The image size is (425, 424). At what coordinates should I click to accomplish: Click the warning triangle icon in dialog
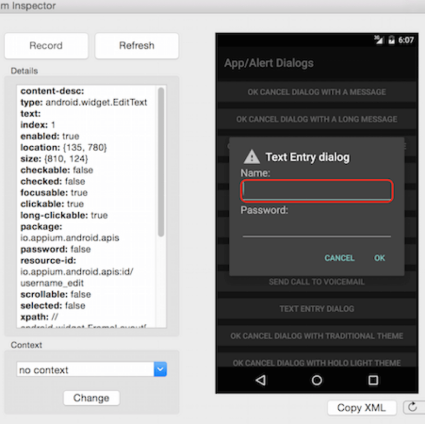pyautogui.click(x=252, y=157)
